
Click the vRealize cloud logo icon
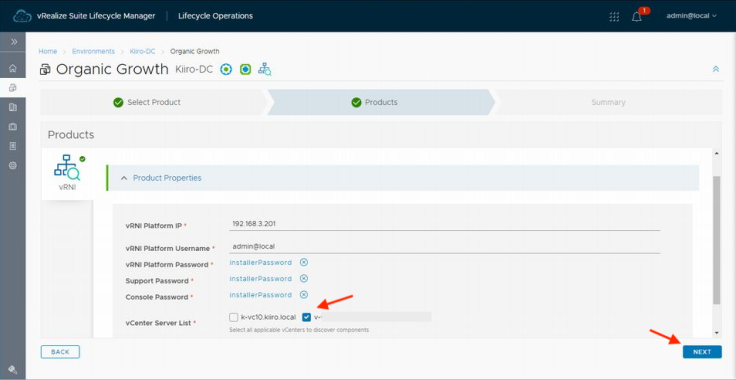[x=22, y=16]
